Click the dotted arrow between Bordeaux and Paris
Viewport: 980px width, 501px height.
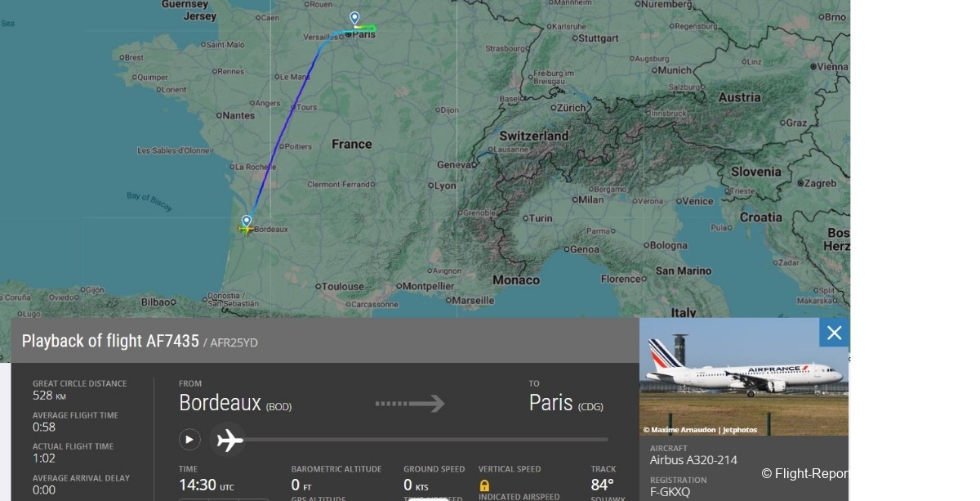click(x=410, y=404)
